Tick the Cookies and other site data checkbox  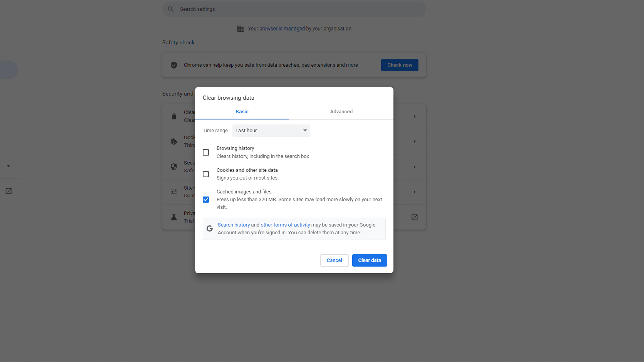206,174
